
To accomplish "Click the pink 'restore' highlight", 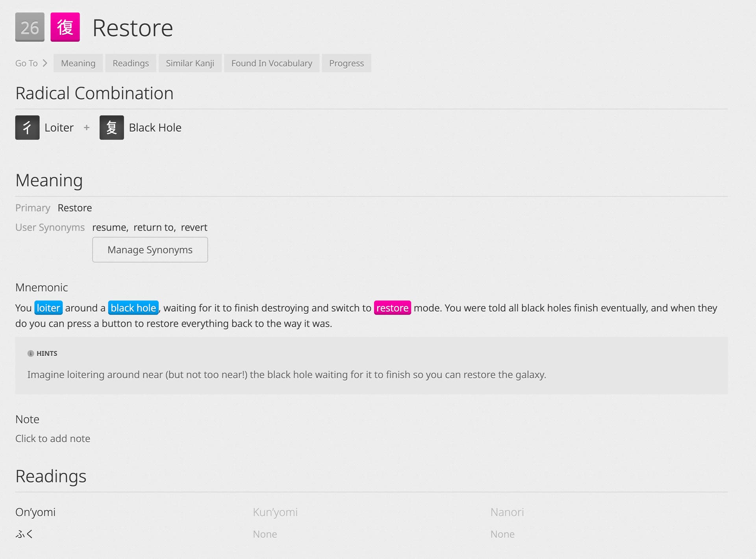I will point(392,308).
